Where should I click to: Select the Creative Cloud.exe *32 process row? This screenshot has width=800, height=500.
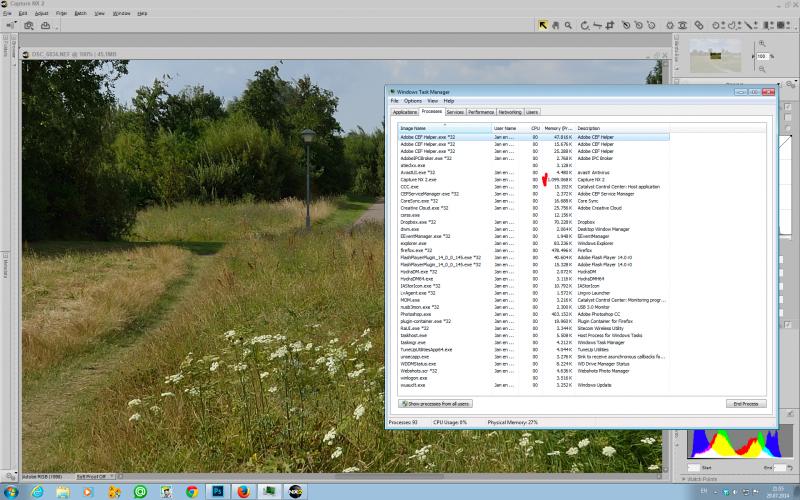(x=534, y=208)
